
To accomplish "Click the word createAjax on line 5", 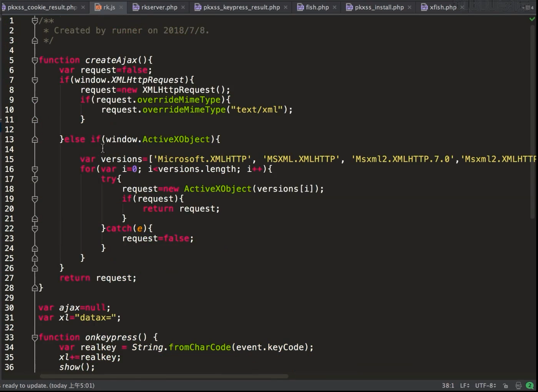I will (x=111, y=60).
